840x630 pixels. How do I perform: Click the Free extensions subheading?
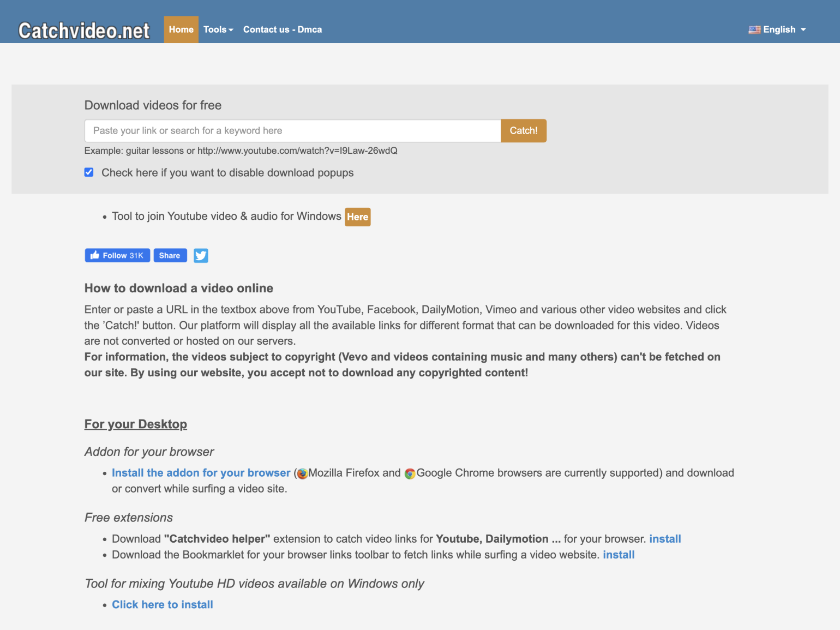pyautogui.click(x=129, y=518)
